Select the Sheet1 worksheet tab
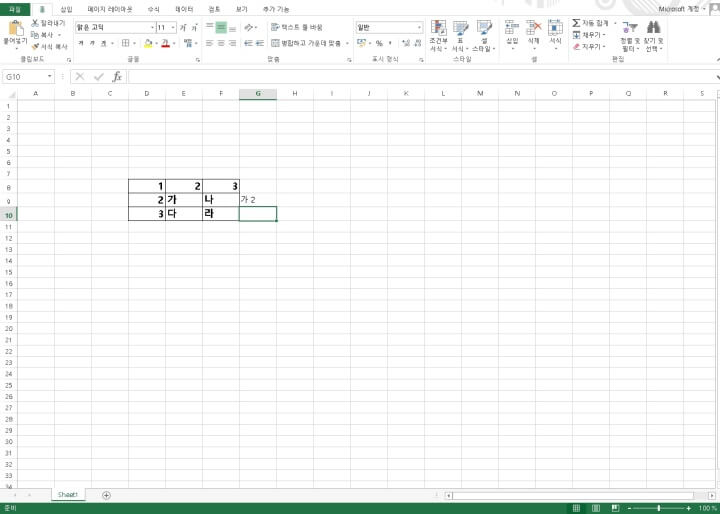This screenshot has height=514, width=720. pos(68,495)
